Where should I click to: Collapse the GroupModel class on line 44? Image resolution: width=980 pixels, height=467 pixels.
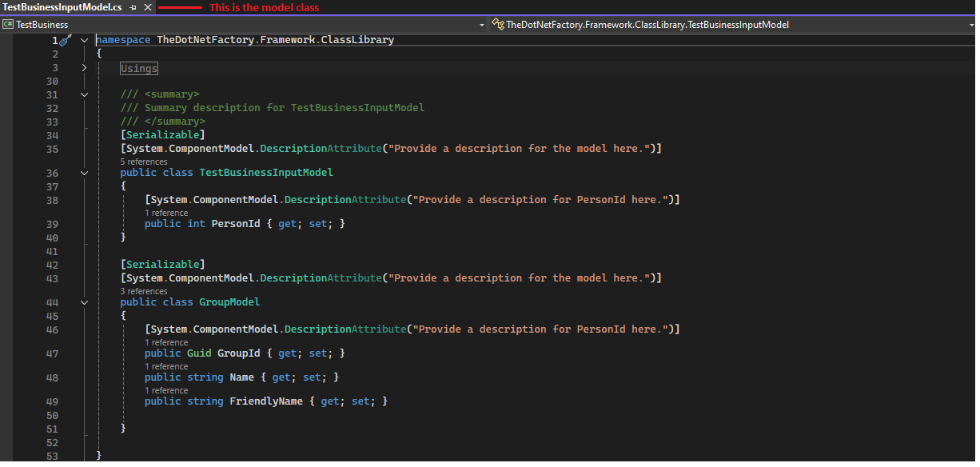pyautogui.click(x=84, y=302)
